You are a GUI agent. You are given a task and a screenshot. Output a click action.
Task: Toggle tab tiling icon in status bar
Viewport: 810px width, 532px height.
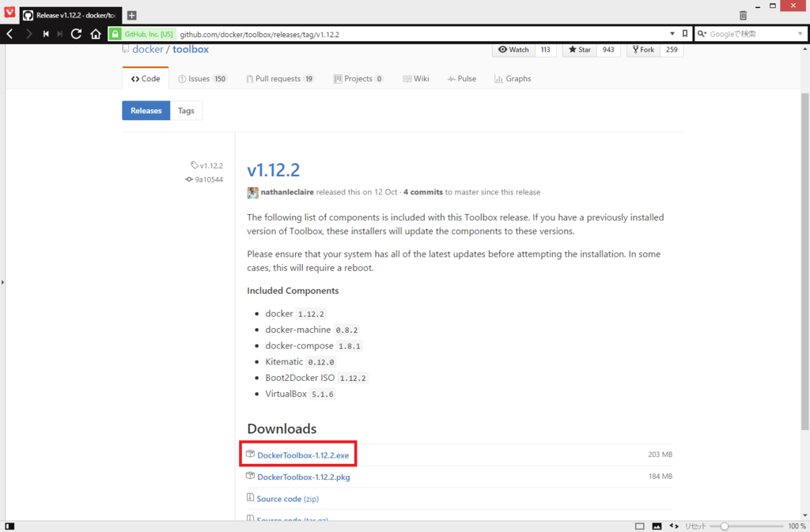click(x=639, y=526)
